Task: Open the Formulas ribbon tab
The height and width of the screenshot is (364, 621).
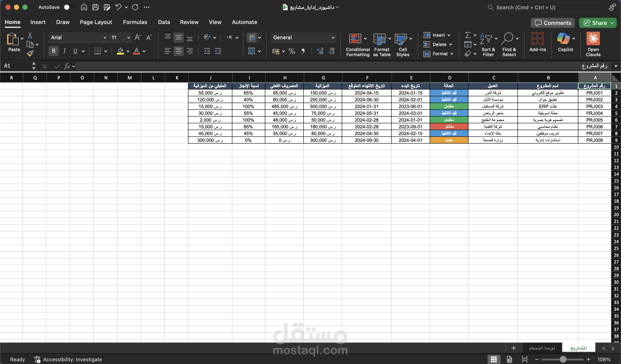Action: tap(135, 22)
